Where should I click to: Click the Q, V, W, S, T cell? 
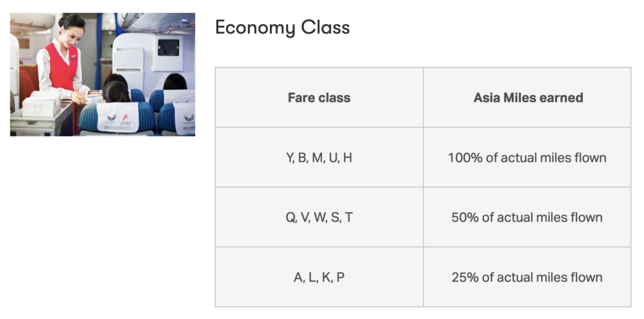pos(319,217)
